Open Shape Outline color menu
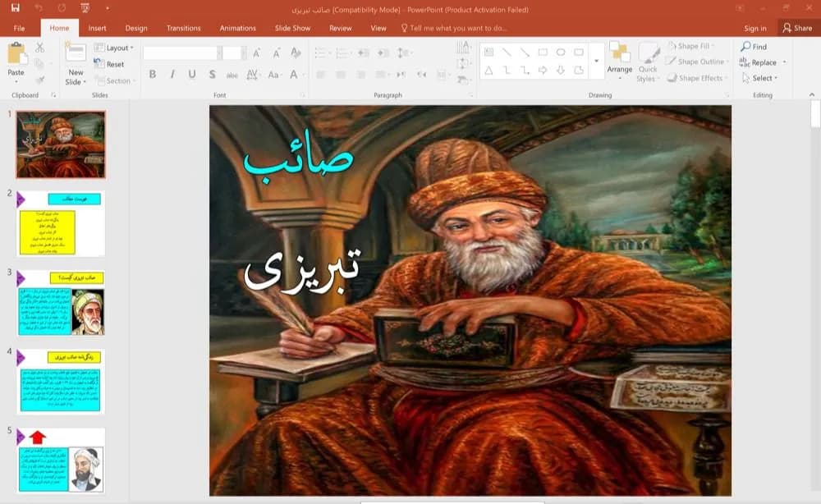The image size is (821, 504). coord(696,62)
